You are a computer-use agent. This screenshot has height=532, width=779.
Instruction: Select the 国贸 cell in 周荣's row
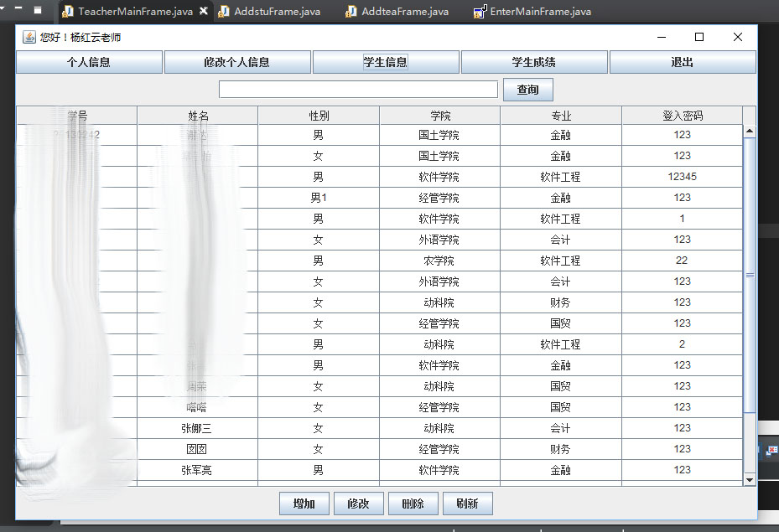[561, 386]
